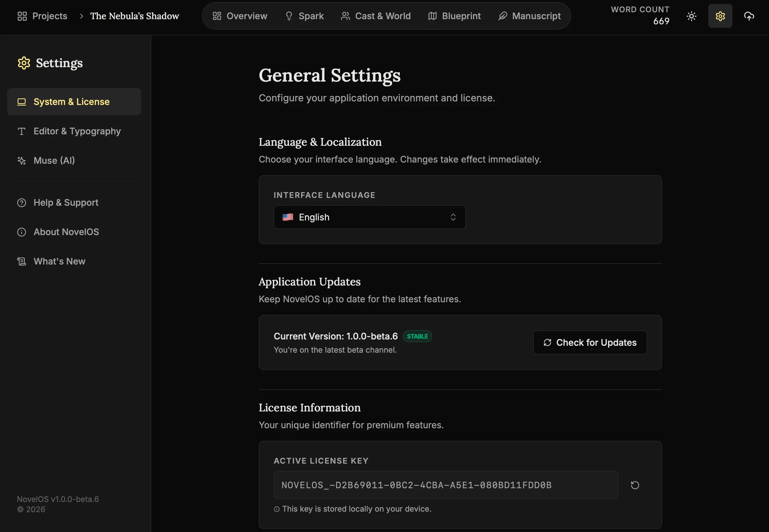The image size is (769, 532).
Task: Open Help & Support
Action: click(66, 202)
